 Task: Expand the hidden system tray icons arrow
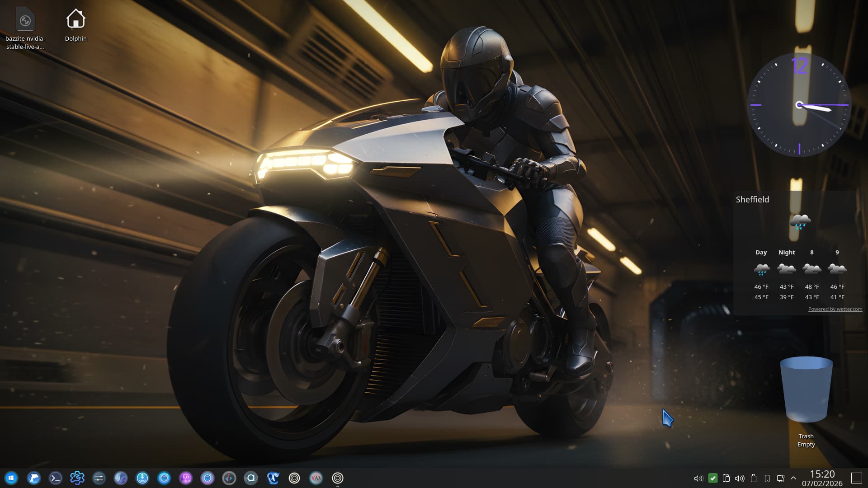click(x=793, y=478)
